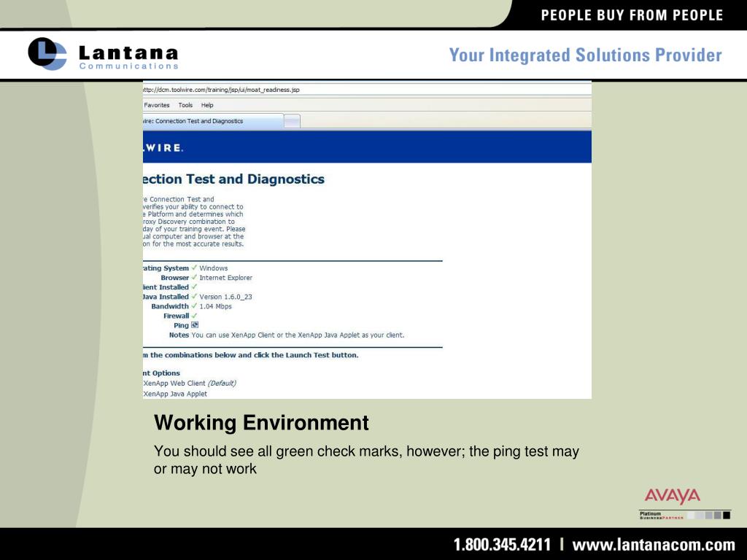Viewport: 747px width, 560px height.
Task: Click the 'Firewall' row label
Action: 177,316
